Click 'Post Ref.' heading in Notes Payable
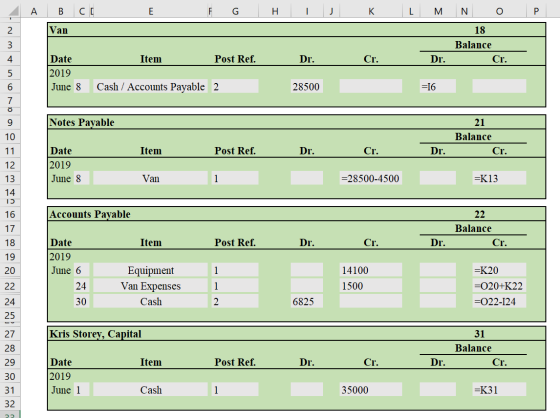560x418 pixels. (x=235, y=151)
